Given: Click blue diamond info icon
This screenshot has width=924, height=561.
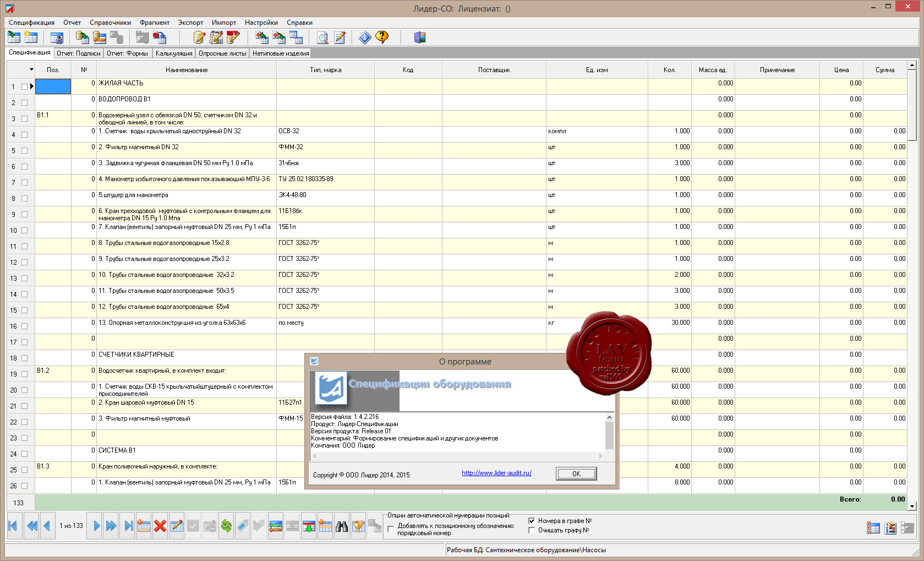Looking at the screenshot, I should (x=365, y=37).
